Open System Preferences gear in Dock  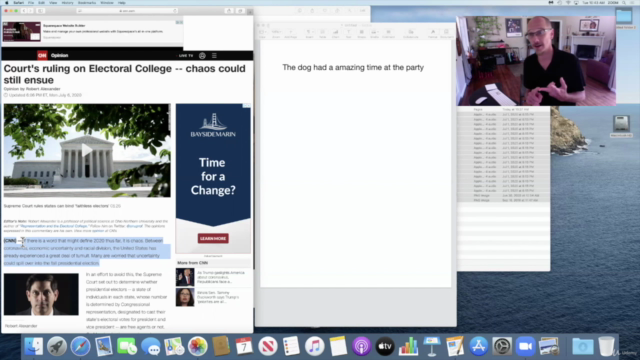click(x=502, y=347)
